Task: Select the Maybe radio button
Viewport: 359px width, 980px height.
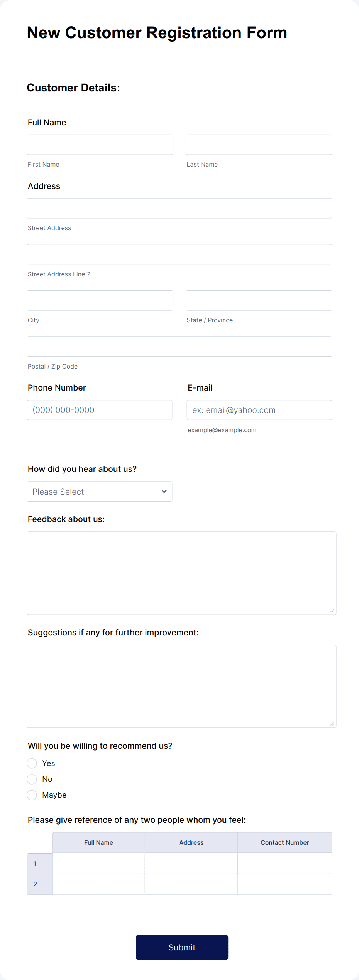Action: pos(32,795)
